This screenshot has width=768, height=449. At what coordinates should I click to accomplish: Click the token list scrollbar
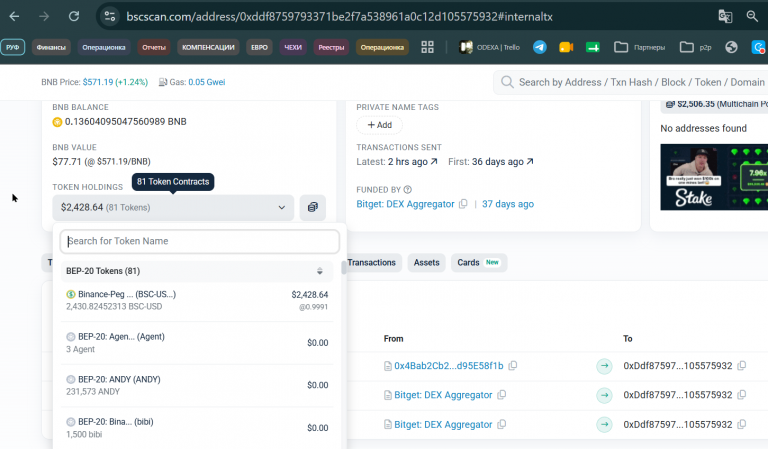(344, 268)
